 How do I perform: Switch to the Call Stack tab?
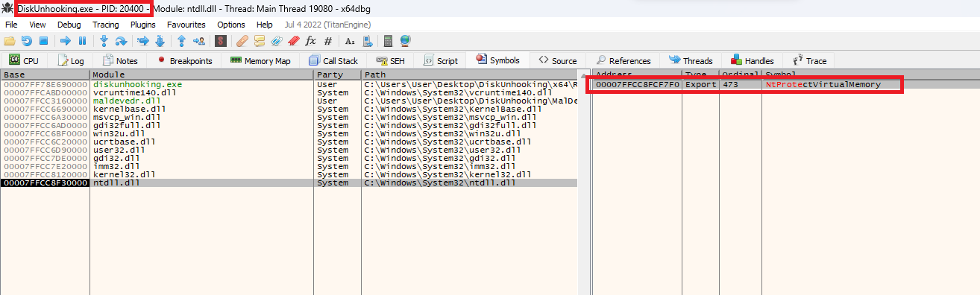(x=333, y=60)
